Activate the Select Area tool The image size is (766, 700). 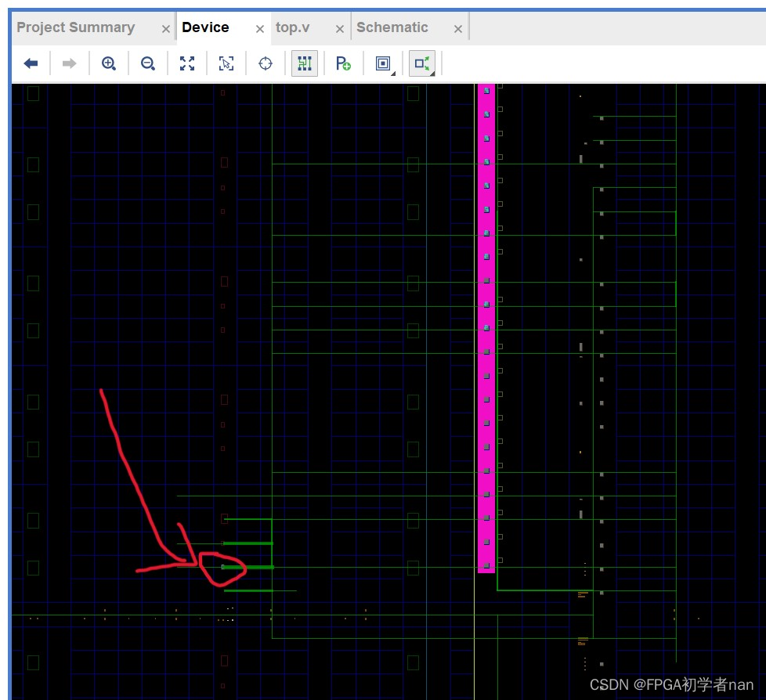[x=226, y=63]
